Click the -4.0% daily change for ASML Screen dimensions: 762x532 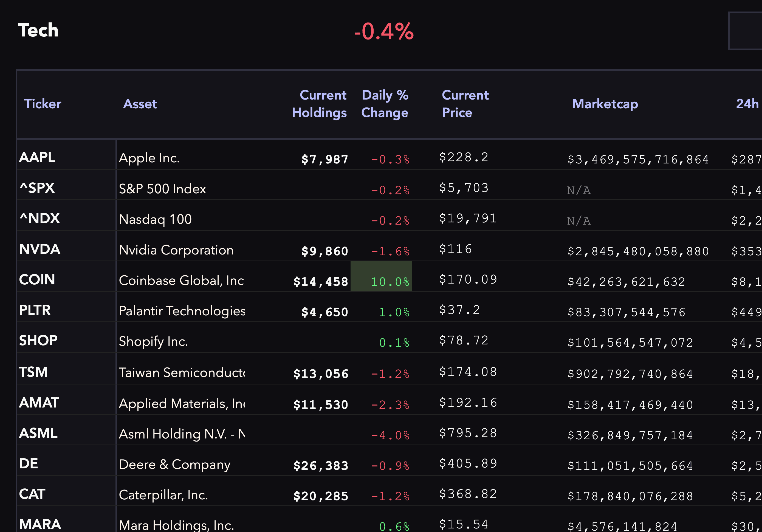pyautogui.click(x=390, y=435)
